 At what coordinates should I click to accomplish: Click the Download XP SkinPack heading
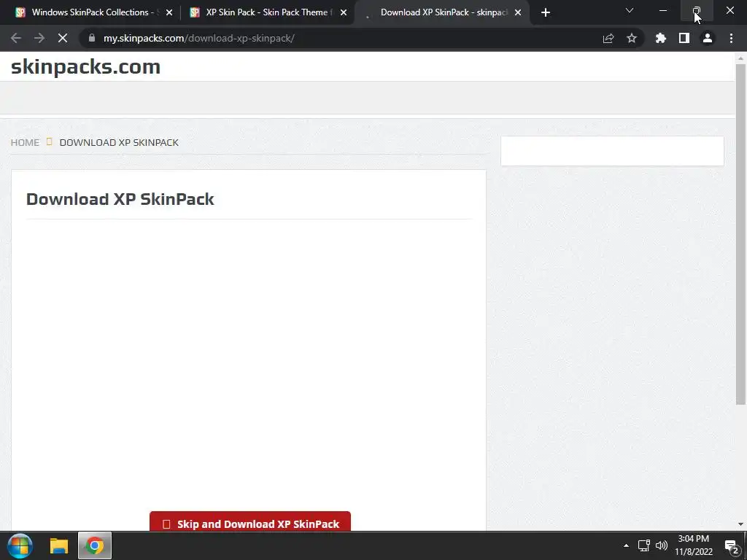tap(120, 199)
